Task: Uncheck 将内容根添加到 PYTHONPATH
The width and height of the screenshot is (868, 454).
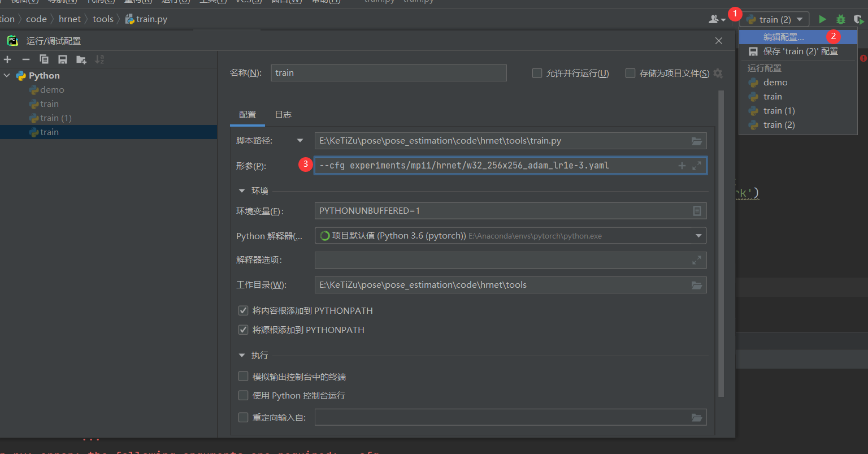Action: coord(243,310)
